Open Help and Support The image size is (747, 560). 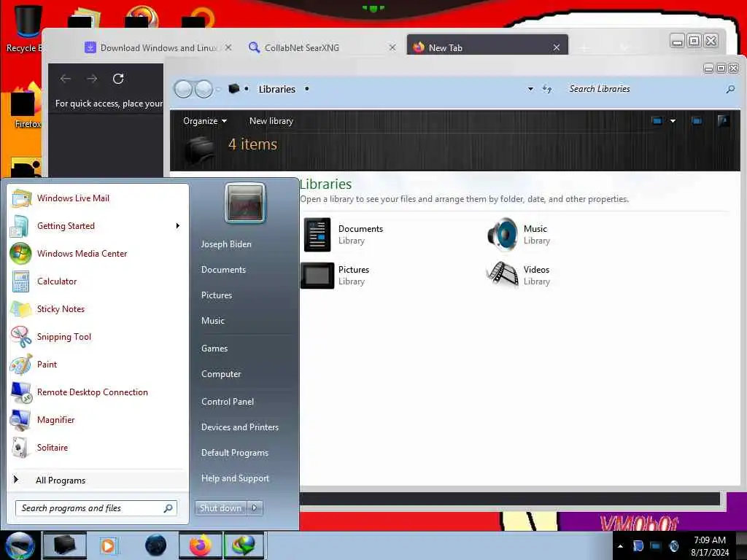click(236, 478)
